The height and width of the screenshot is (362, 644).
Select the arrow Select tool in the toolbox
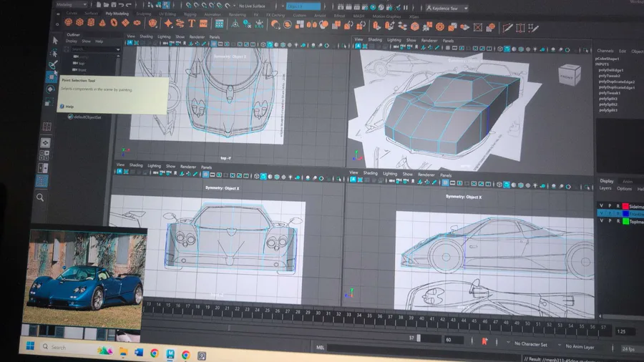click(55, 40)
